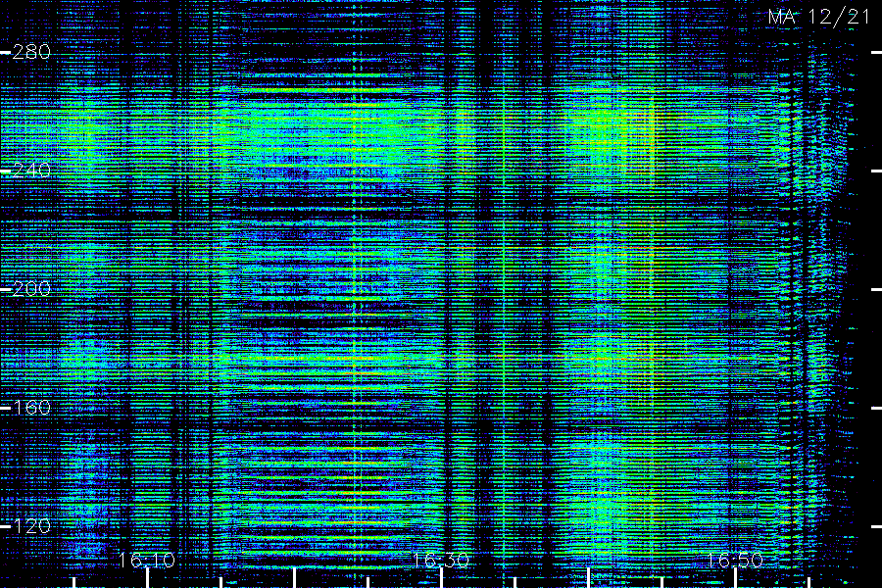The height and width of the screenshot is (588, 882).
Task: Click the 280 frequency axis label
Action: 31,52
